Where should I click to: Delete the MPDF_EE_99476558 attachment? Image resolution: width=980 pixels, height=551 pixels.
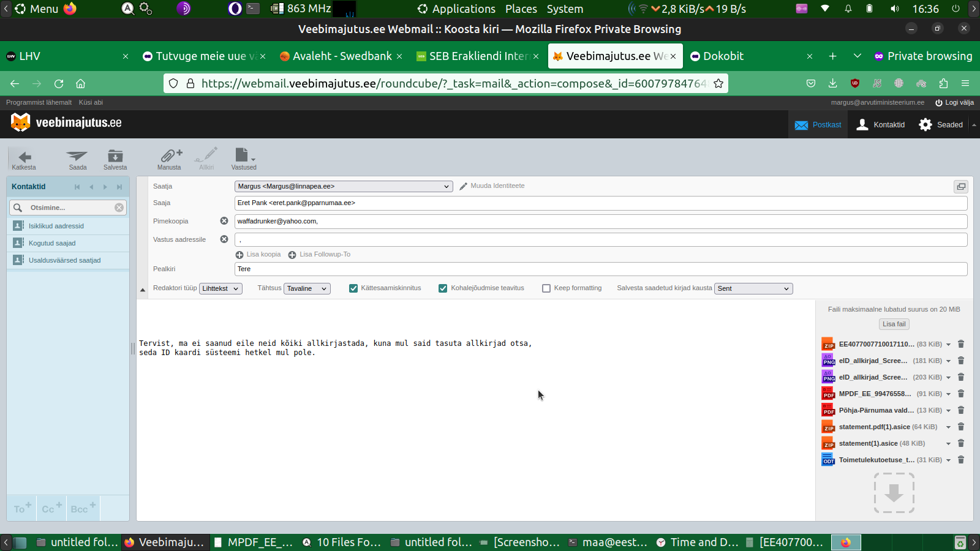(x=961, y=394)
